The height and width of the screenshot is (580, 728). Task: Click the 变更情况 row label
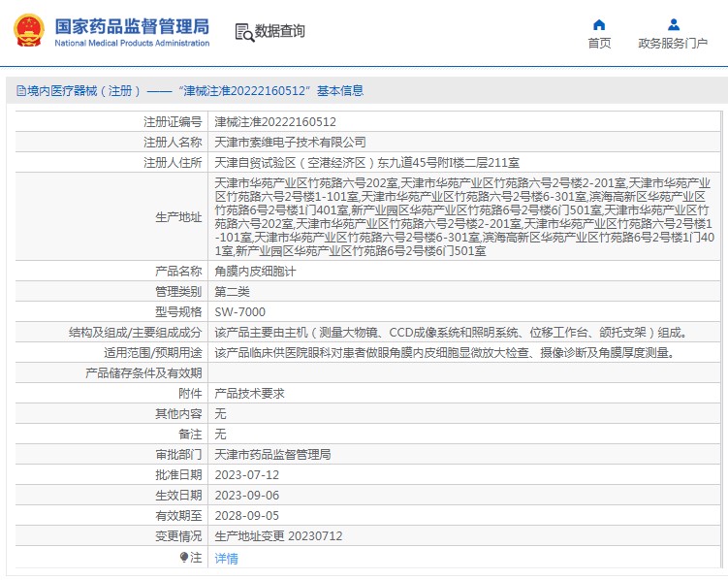click(x=178, y=536)
